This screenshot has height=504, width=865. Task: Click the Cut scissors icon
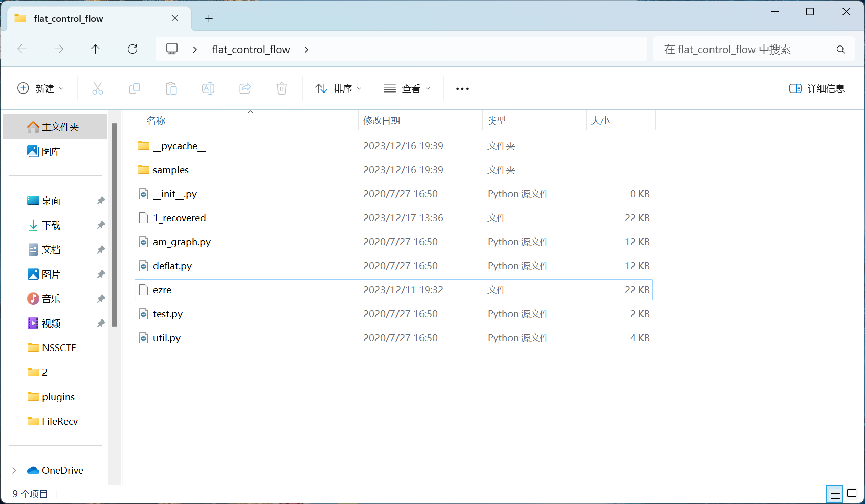pyautogui.click(x=98, y=88)
